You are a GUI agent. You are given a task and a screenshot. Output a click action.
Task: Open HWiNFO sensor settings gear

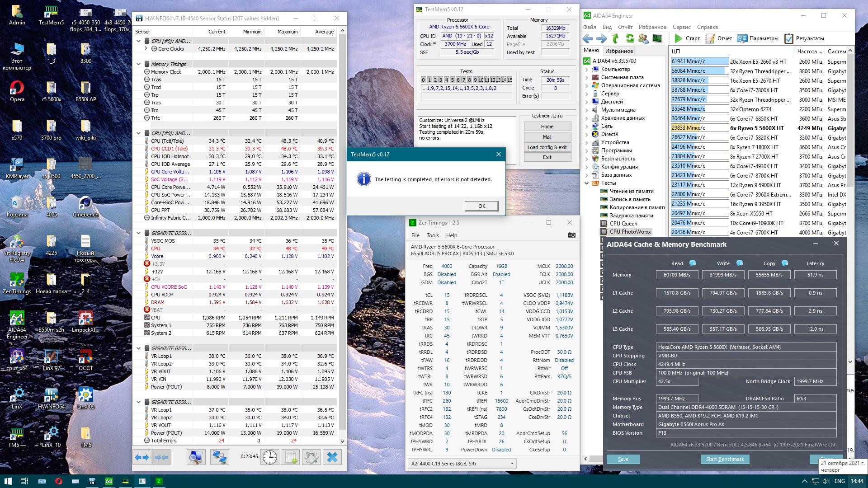(311, 457)
